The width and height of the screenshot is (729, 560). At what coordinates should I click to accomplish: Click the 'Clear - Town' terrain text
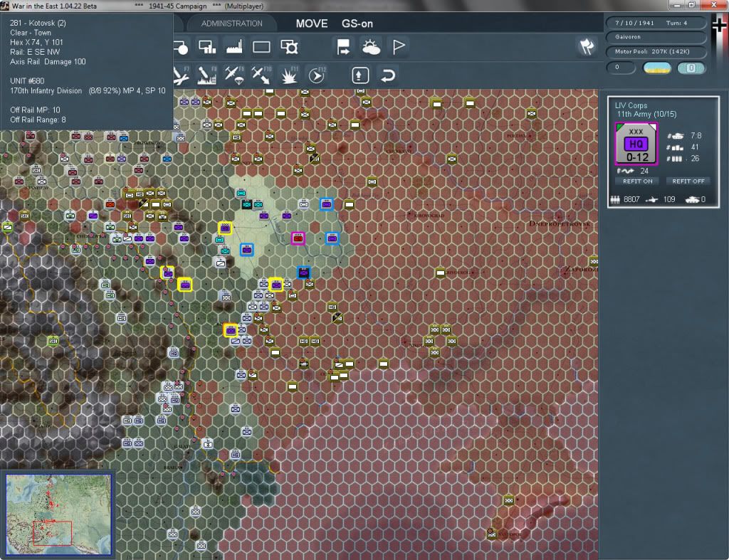[30, 33]
